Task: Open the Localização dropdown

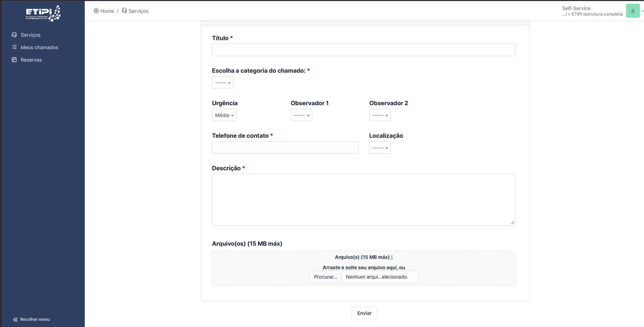Action: click(x=380, y=148)
